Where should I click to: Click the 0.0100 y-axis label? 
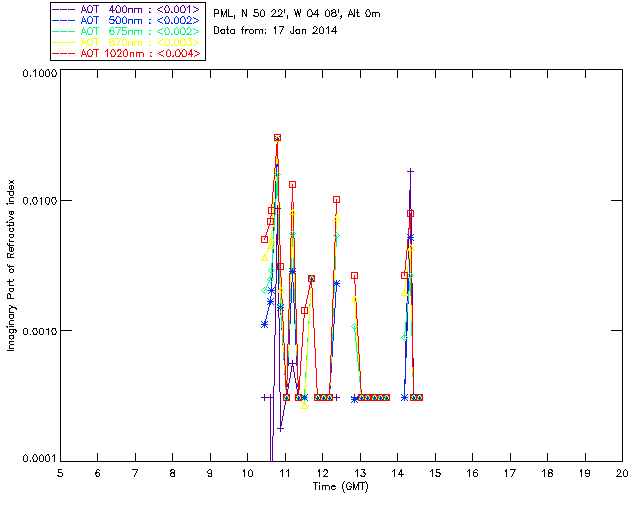[x=39, y=201]
